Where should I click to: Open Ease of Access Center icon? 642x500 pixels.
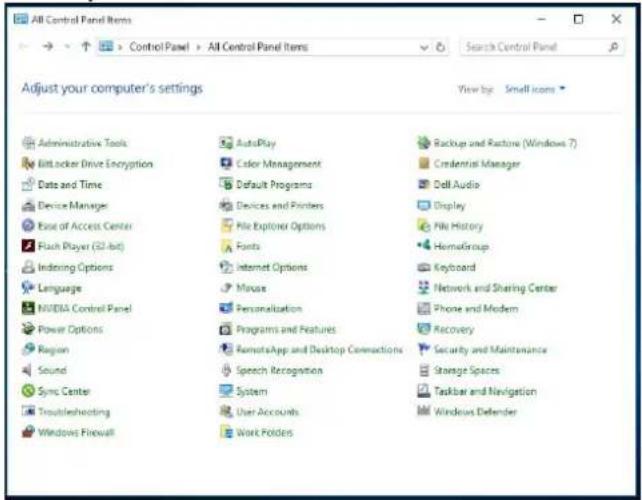28,226
